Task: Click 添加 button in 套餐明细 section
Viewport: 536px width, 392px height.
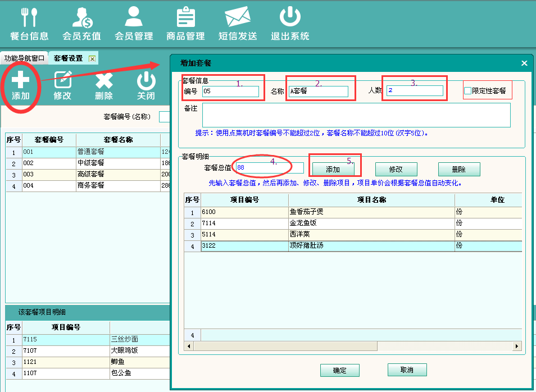Action: pos(333,169)
